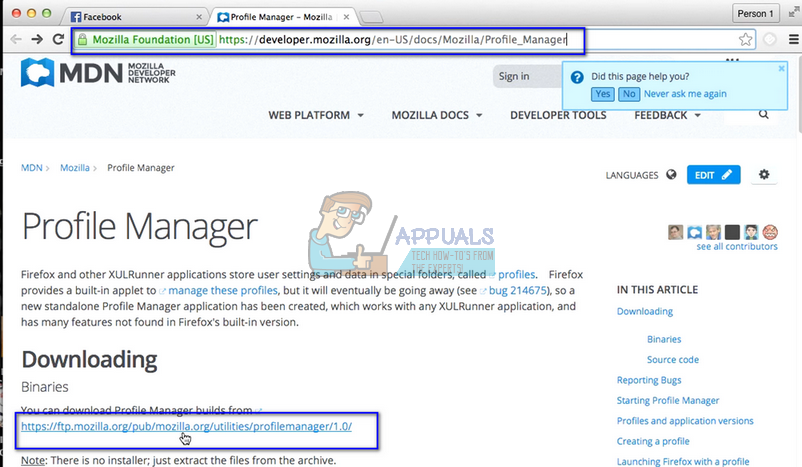Open 'manage these profiles' link
Viewport: 802px width, 467px height.
click(x=223, y=291)
